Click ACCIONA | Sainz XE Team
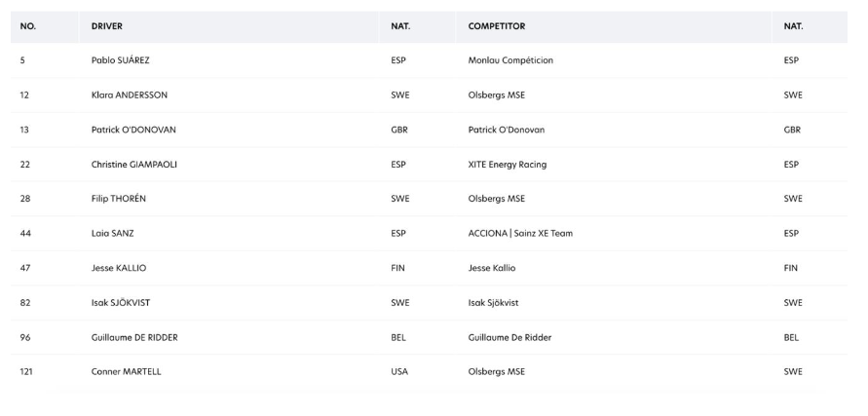The width and height of the screenshot is (868, 416). click(x=520, y=233)
